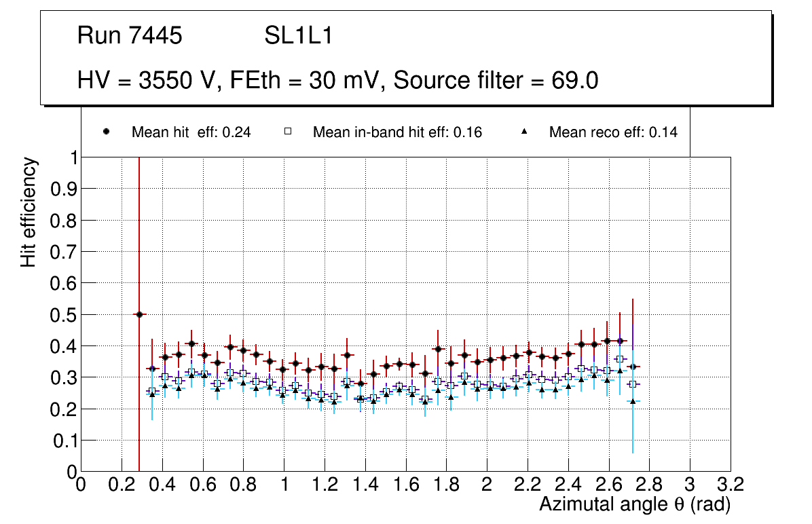The width and height of the screenshot is (812, 524).
Task: Click the "Azimutal angle θ (rad)" x-axis title
Action: [634, 504]
